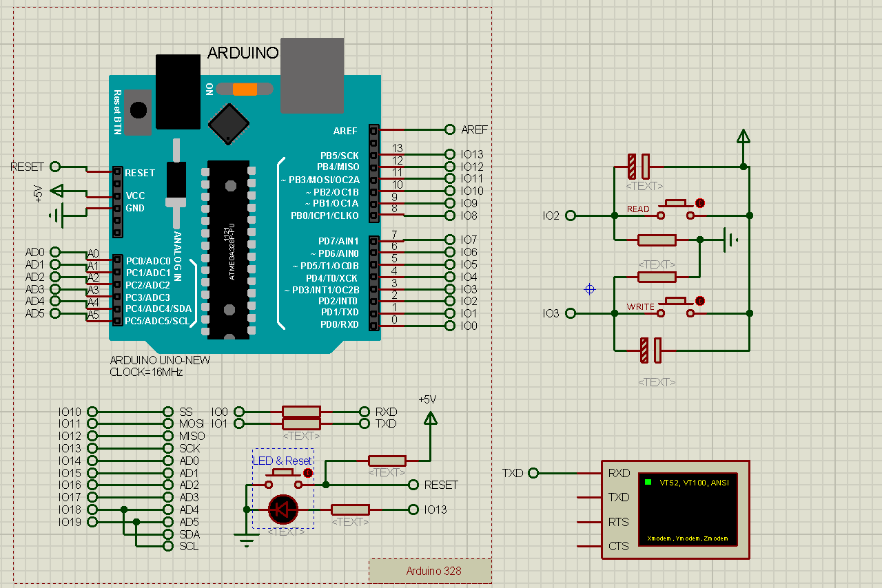Click the CTS pin label on the virtual terminal
The image size is (882, 588).
(x=618, y=546)
